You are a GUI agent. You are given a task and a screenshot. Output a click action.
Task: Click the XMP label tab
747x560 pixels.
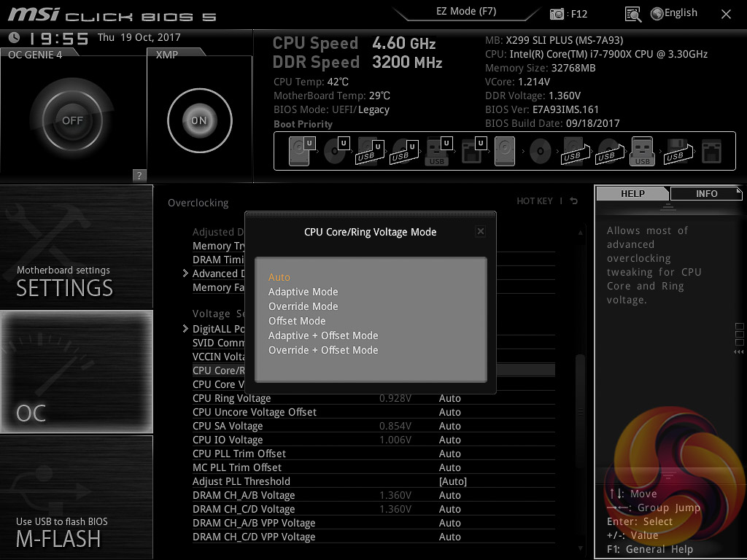[x=167, y=55]
